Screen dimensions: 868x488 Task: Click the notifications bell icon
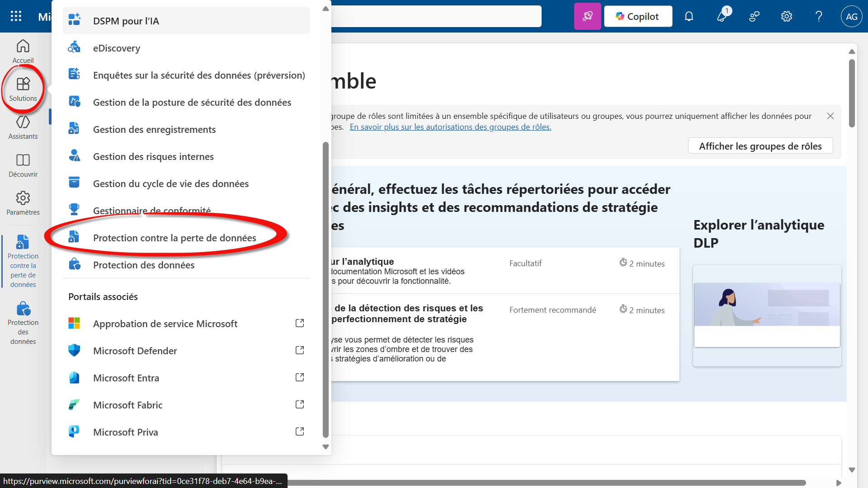point(689,17)
